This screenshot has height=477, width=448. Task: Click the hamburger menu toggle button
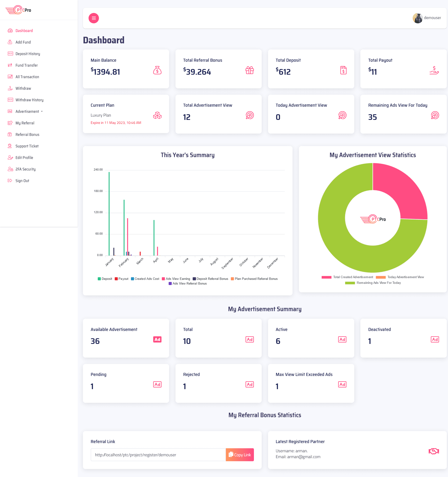point(94,18)
